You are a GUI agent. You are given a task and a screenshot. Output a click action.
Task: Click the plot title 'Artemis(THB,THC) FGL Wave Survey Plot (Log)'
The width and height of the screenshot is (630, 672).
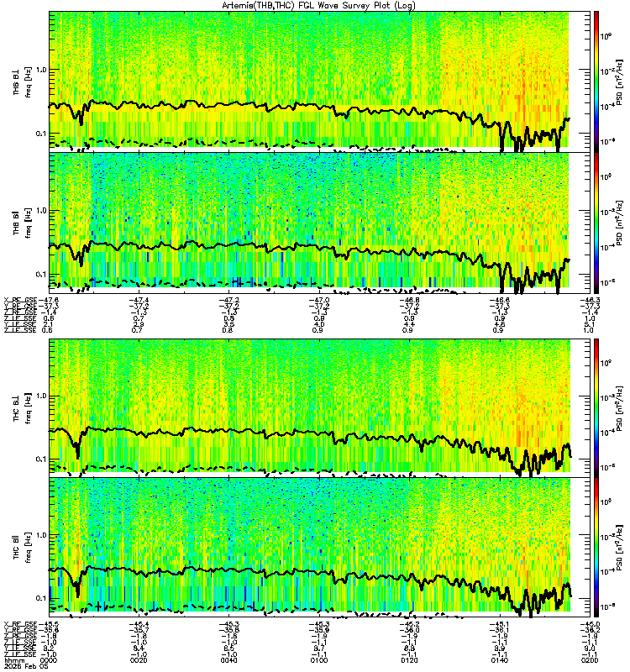coord(318,6)
